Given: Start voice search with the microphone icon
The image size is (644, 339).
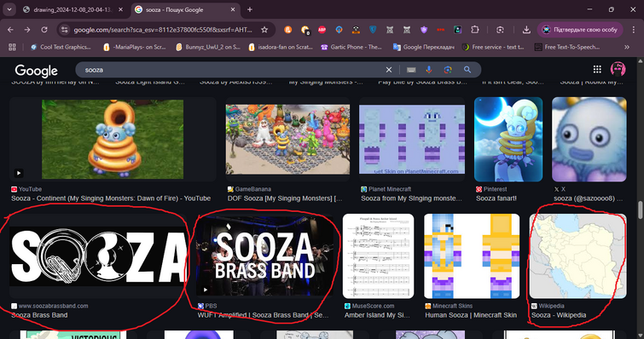Looking at the screenshot, I should click(429, 70).
